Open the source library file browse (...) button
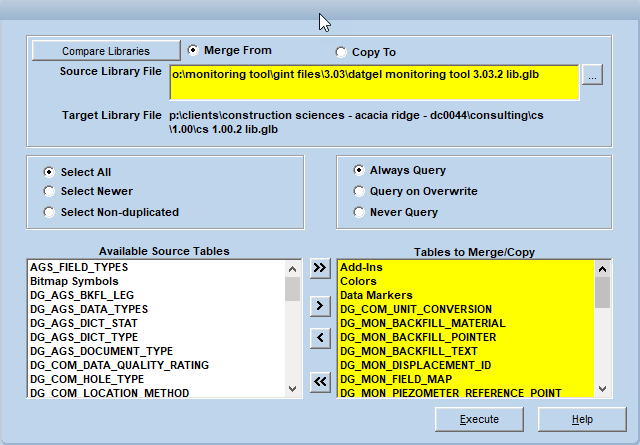Image resolution: width=640 pixels, height=445 pixels. [x=592, y=75]
